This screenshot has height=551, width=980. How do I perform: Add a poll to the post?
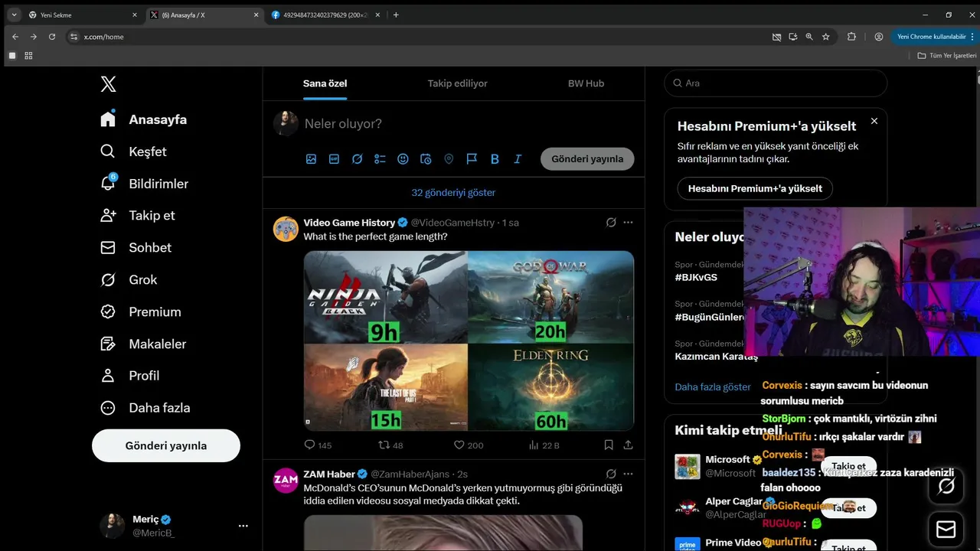point(380,159)
